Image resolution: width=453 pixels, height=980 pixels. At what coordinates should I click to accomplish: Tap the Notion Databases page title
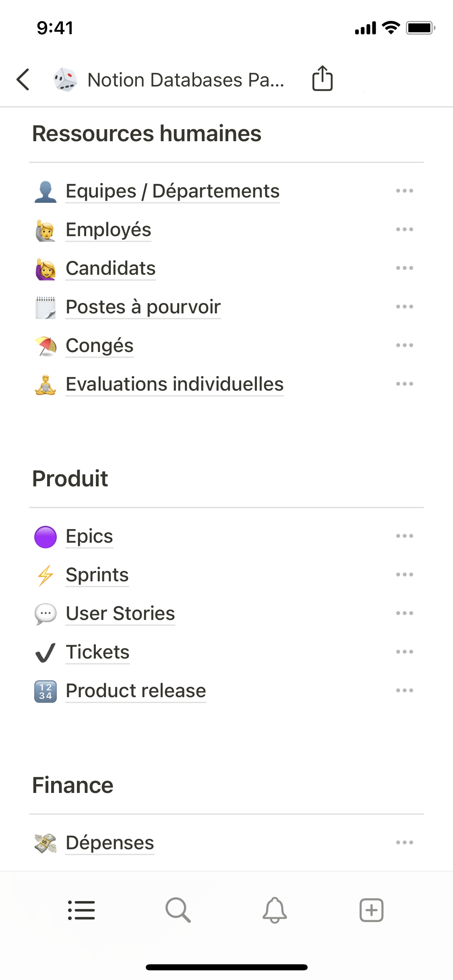[x=186, y=80]
